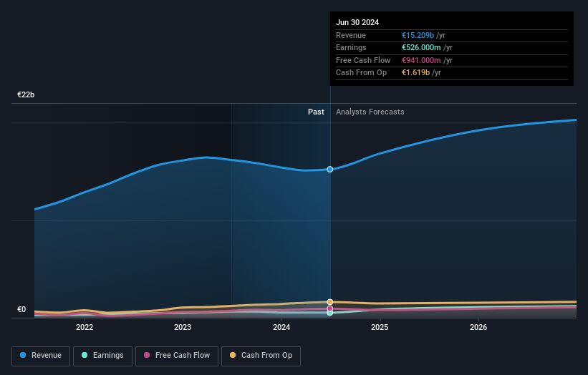Click the orange Cash From Op data point
Viewport: 588px width, 375px height.
click(x=330, y=302)
